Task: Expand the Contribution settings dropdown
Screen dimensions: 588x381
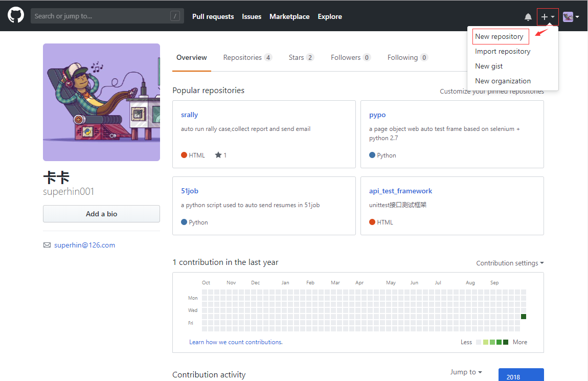Action: pyautogui.click(x=510, y=263)
